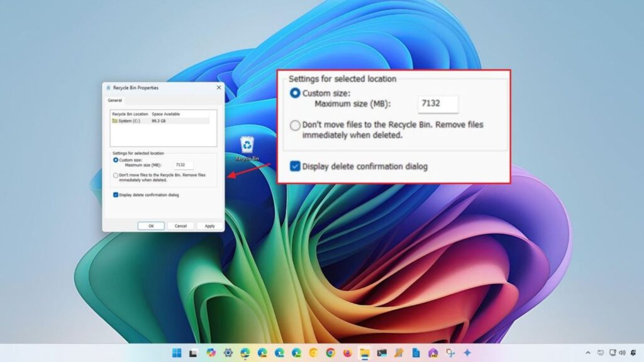644x362 pixels.
Task: Expand hidden icons chevron in system tray
Action: coord(588,353)
